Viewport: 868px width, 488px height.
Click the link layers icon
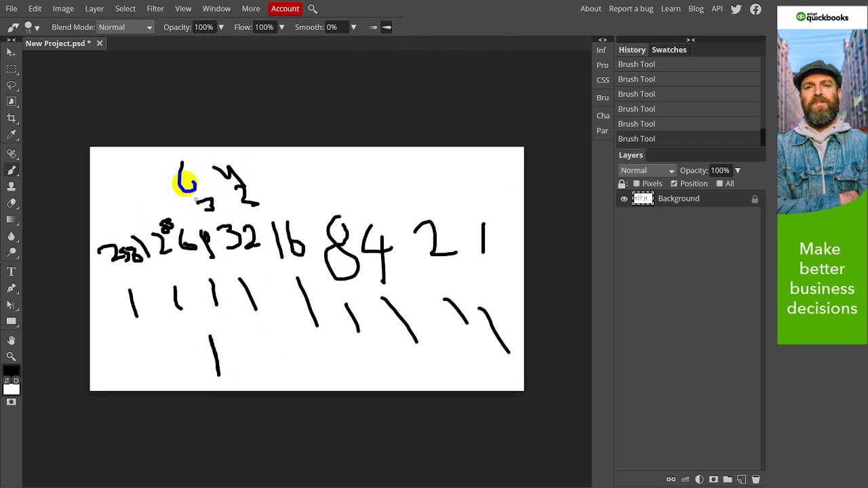point(671,479)
